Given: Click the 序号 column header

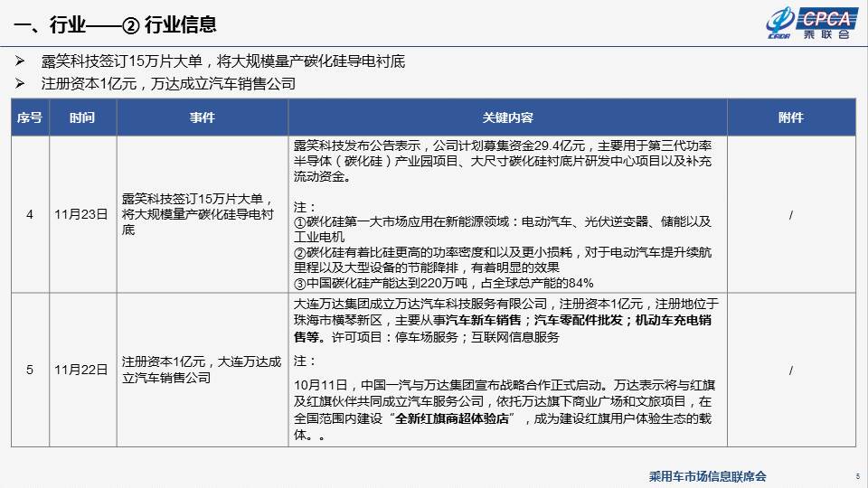Looking at the screenshot, I should click(x=30, y=117).
